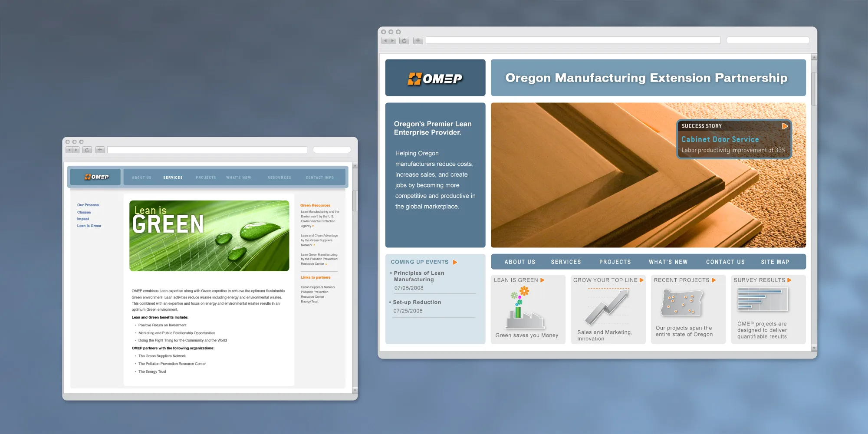Viewport: 868px width, 434px height.
Task: Click factory with flowers illustration
Action: pyautogui.click(x=525, y=308)
